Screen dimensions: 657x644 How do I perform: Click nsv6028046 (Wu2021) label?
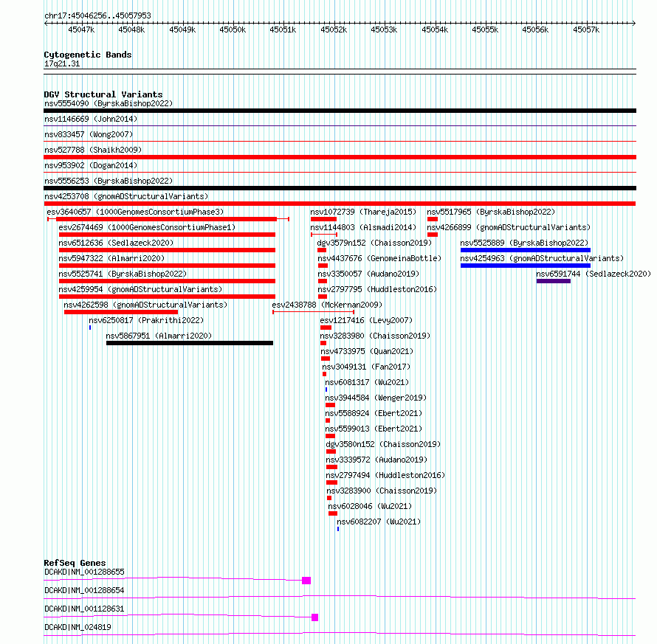click(x=370, y=506)
